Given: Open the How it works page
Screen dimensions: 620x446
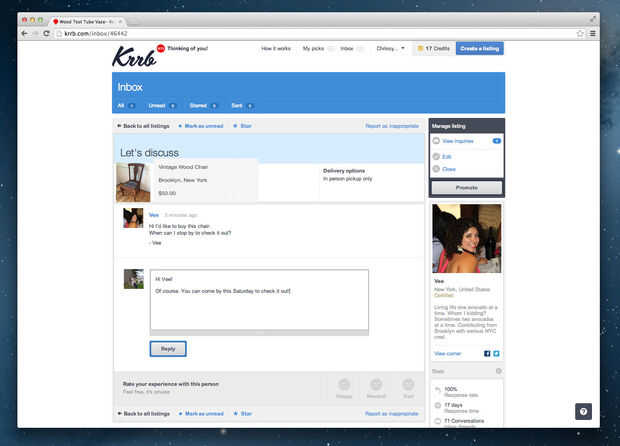Looking at the screenshot, I should click(276, 48).
